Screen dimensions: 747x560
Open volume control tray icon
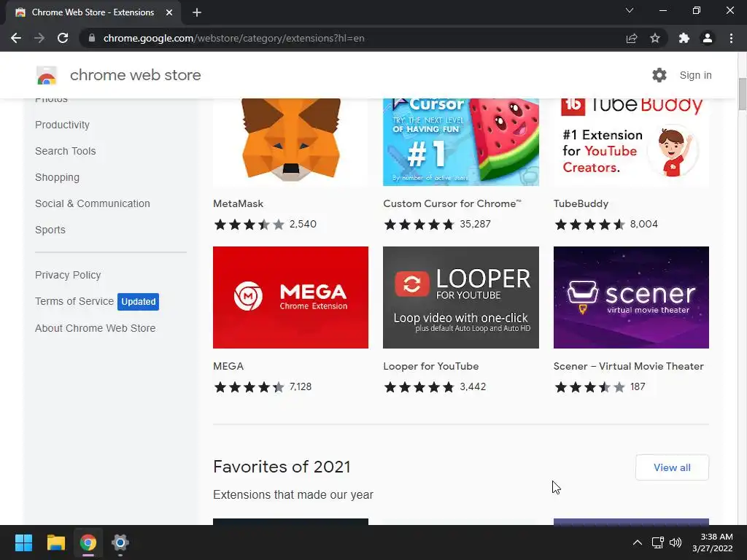675,542
